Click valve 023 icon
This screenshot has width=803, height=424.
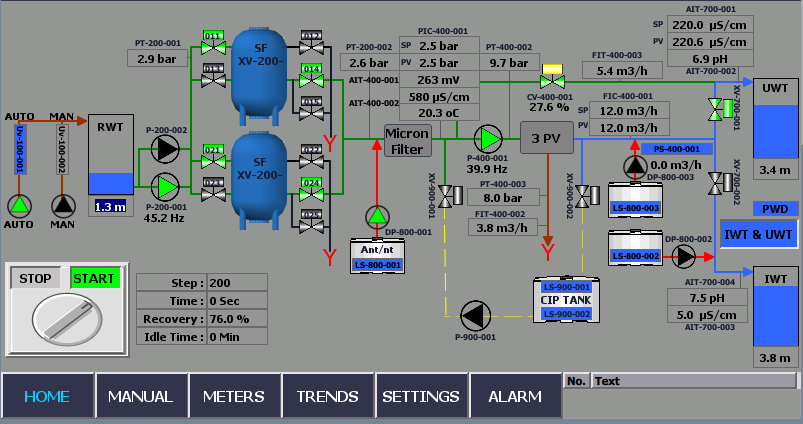point(213,189)
